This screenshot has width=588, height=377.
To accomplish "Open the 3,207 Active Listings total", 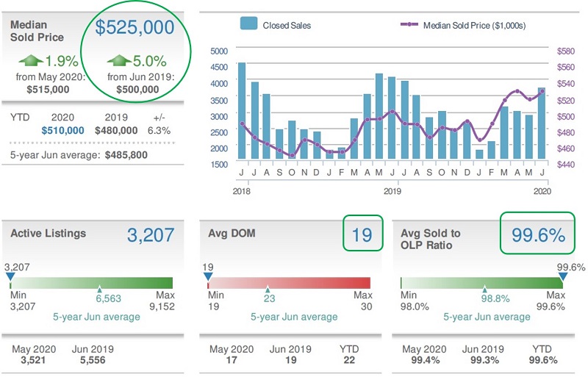I will pos(150,234).
